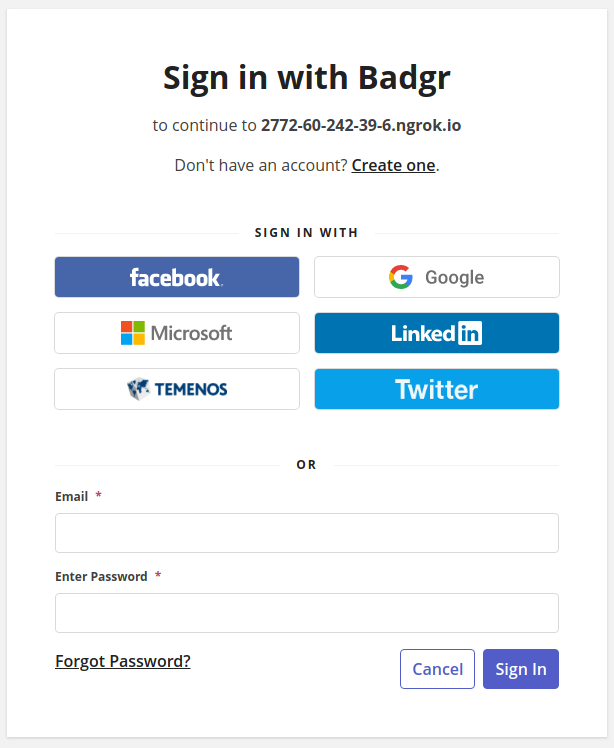Click the ngrok.io domain name text
Viewport: 614px width, 748px height.
(361, 125)
